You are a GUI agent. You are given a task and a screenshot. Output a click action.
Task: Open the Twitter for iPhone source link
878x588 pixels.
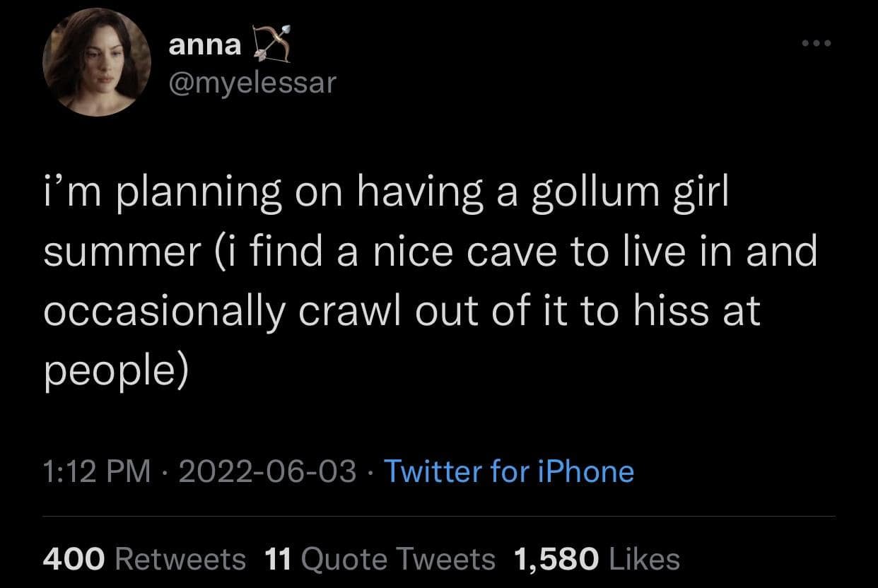click(x=508, y=471)
